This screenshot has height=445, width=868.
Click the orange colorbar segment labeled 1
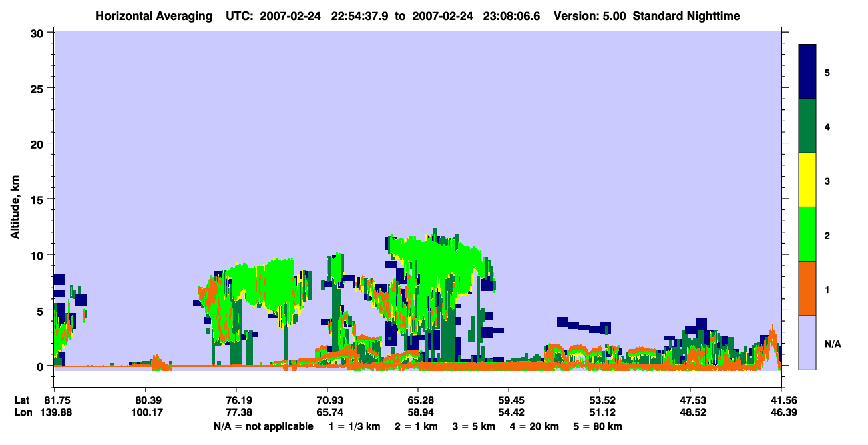pos(807,288)
